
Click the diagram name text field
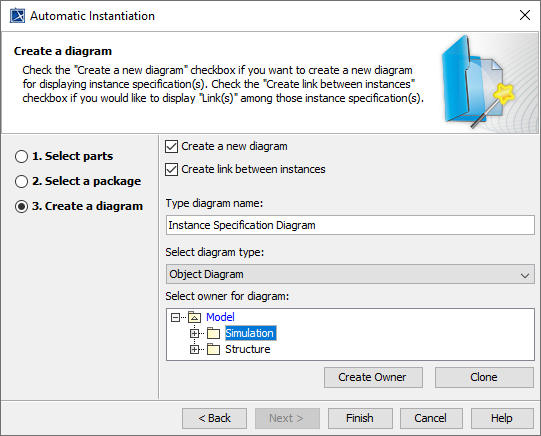pos(350,225)
